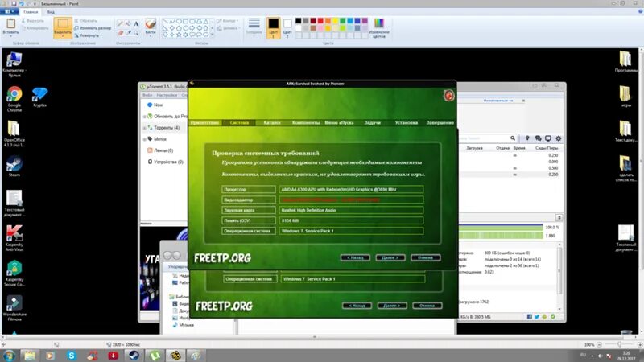Click the Программы folder on desktop
The image size is (644, 362).
(625, 62)
